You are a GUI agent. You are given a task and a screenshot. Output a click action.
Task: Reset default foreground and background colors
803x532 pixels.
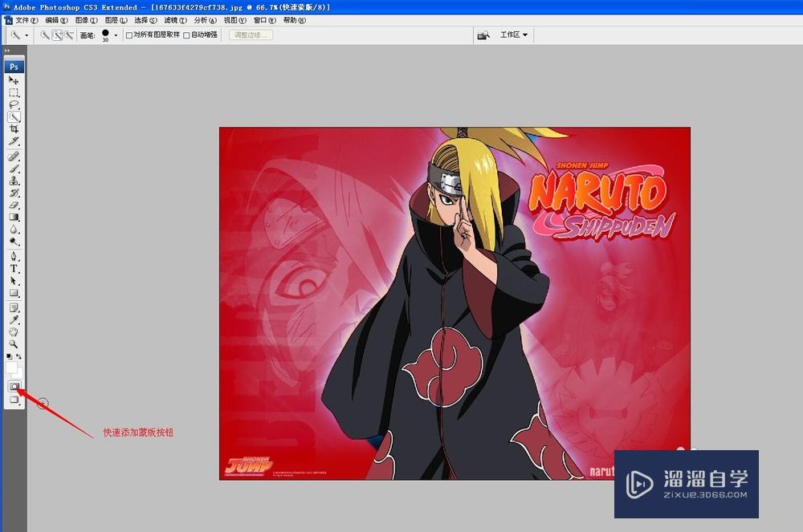coord(9,356)
